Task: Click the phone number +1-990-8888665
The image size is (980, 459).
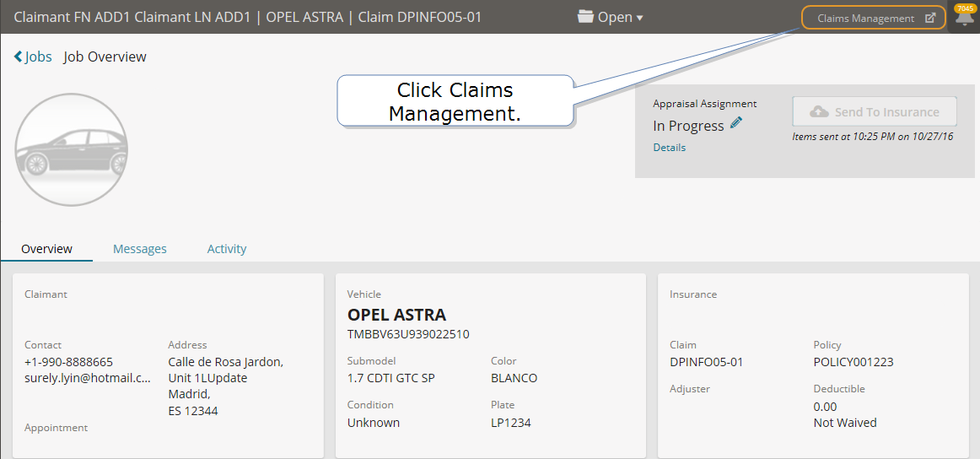Action: (x=69, y=362)
